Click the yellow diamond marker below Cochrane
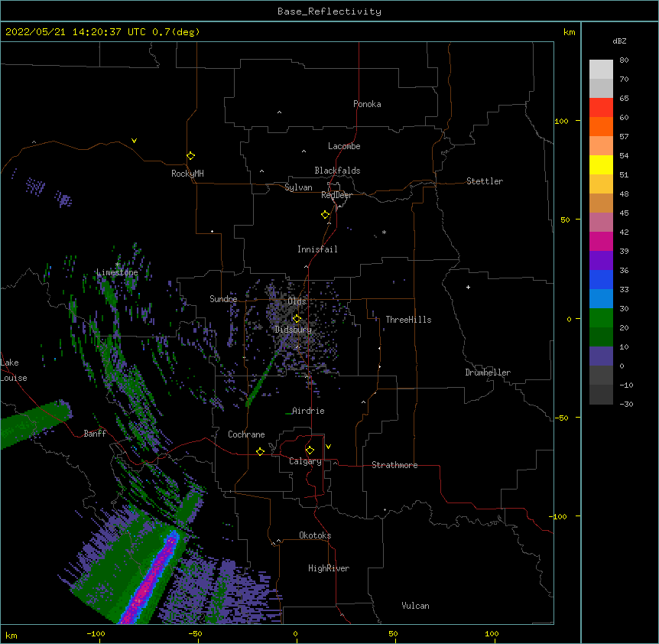Viewport: 659px width, 644px height. click(260, 451)
